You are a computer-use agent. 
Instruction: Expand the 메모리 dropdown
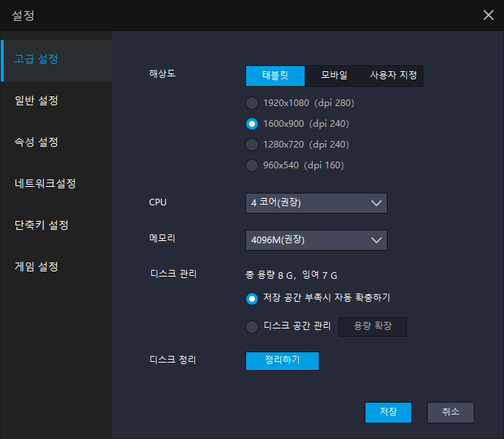316,240
